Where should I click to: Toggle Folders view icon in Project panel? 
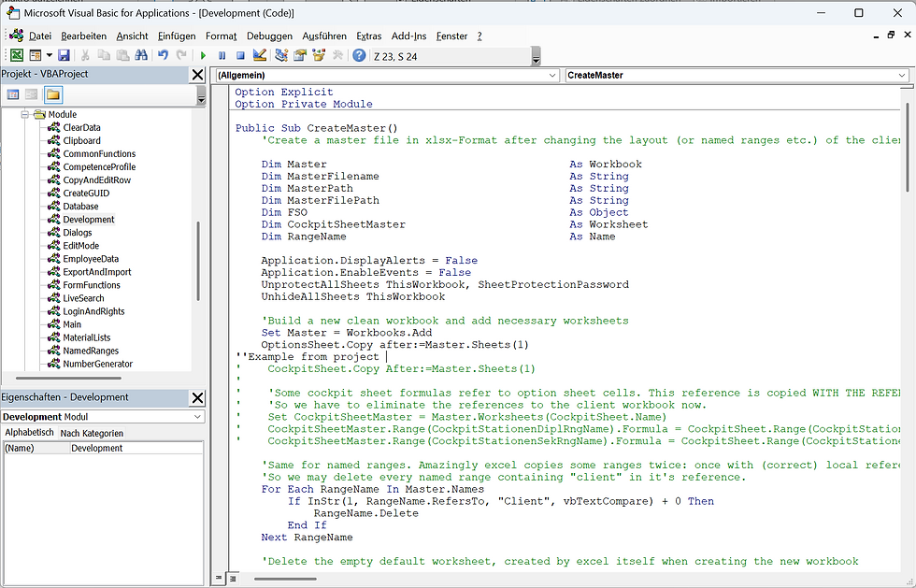[x=53, y=94]
